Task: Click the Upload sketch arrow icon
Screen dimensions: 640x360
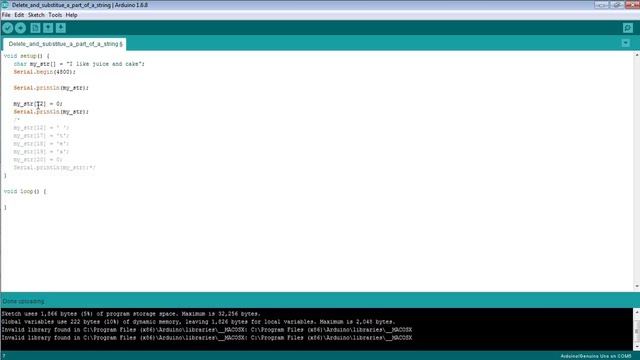Action: [x=20, y=28]
